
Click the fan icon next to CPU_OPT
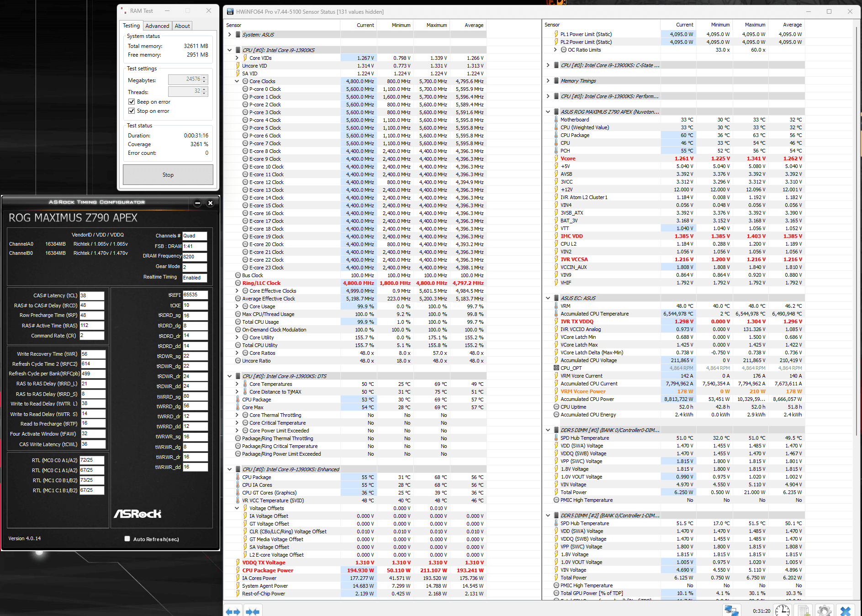click(556, 368)
